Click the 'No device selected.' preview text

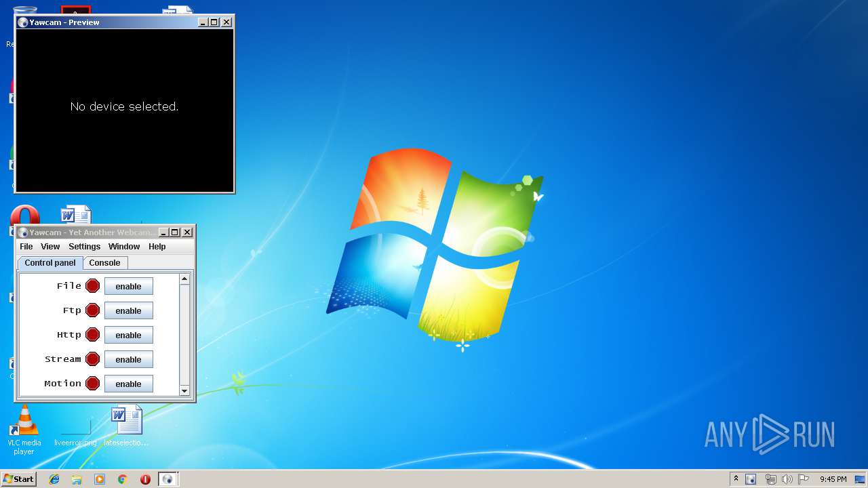click(x=125, y=106)
